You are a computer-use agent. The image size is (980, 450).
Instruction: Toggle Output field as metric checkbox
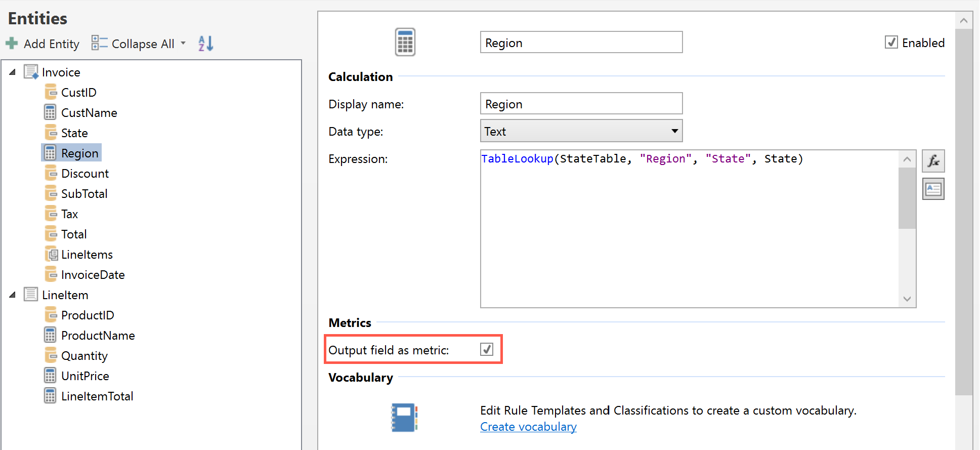[486, 349]
